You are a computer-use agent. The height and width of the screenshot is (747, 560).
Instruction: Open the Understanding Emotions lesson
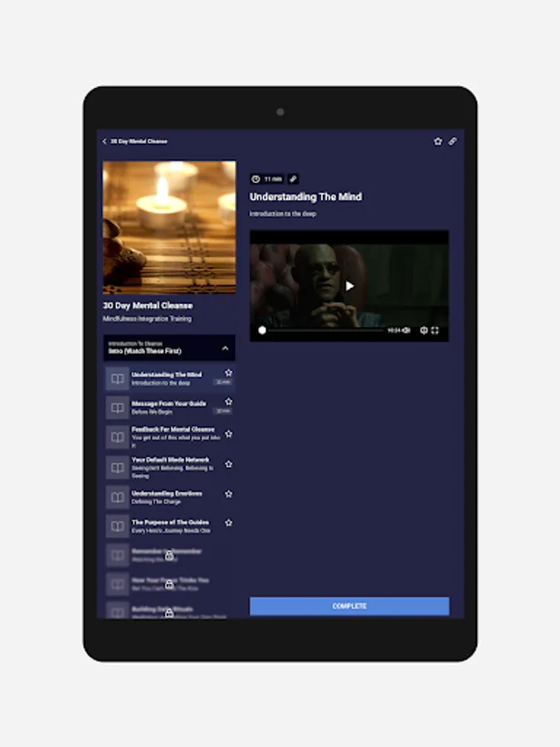pos(169,497)
